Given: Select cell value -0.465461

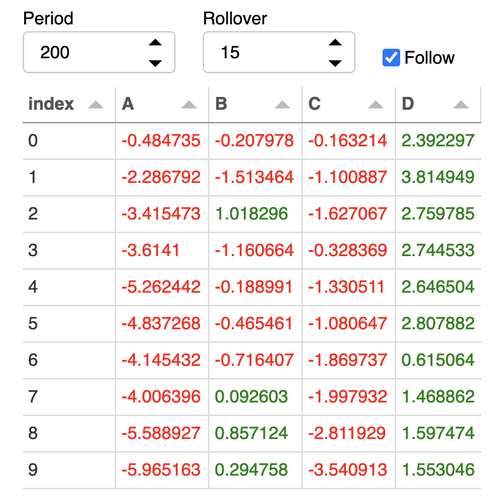Looking at the screenshot, I should [x=254, y=324].
